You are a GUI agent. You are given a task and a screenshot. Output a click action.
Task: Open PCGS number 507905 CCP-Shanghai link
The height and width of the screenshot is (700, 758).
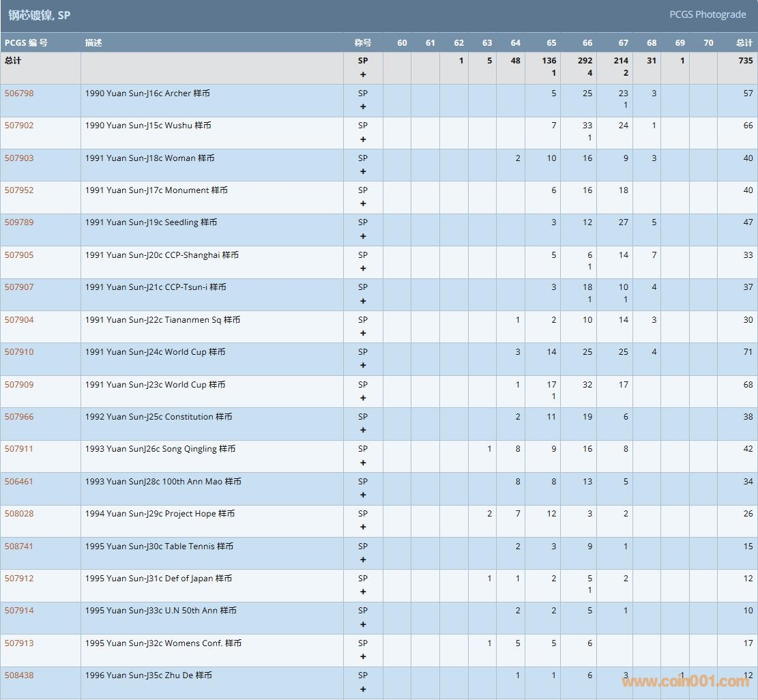pos(19,255)
